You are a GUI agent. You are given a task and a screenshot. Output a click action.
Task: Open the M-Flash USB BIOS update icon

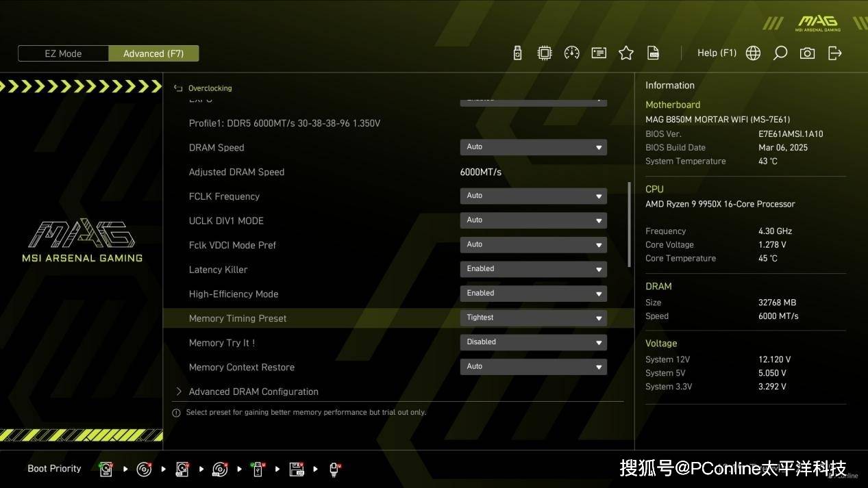[518, 53]
